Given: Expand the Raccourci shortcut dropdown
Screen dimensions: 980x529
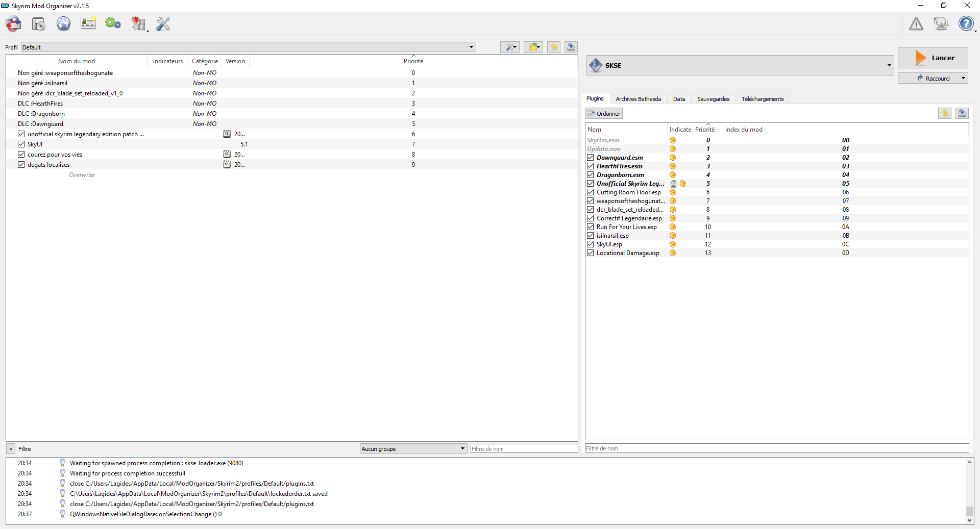Looking at the screenshot, I should (963, 78).
